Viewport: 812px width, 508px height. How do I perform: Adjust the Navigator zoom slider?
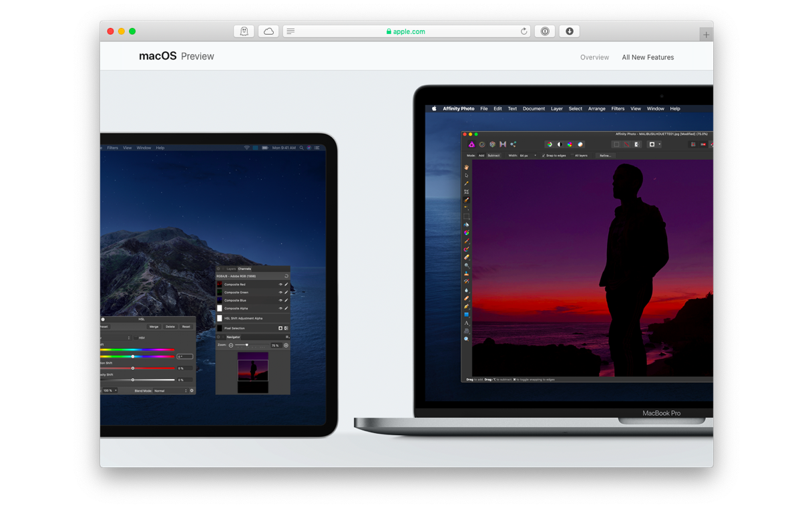pyautogui.click(x=247, y=346)
